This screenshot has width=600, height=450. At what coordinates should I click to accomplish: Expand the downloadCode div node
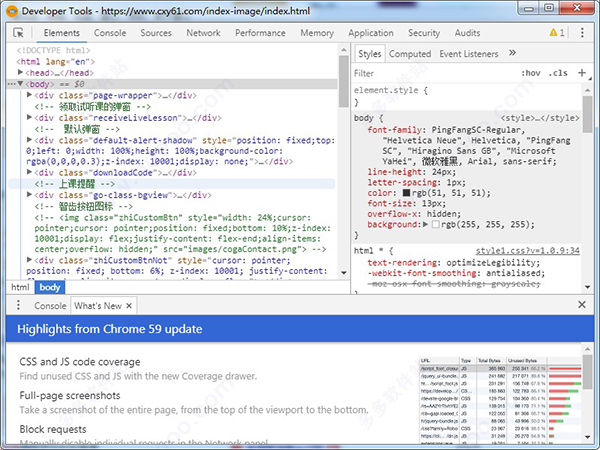tap(29, 172)
